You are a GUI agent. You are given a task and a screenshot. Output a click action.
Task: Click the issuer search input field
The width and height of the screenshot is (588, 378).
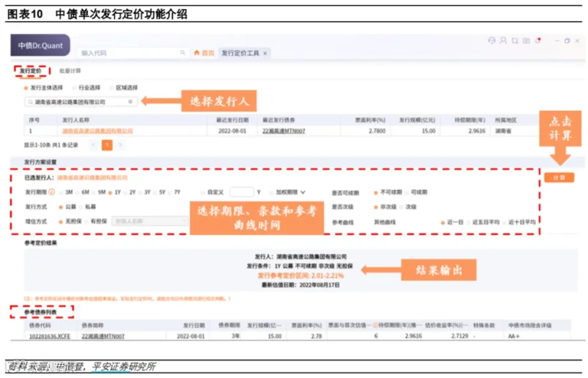80,102
